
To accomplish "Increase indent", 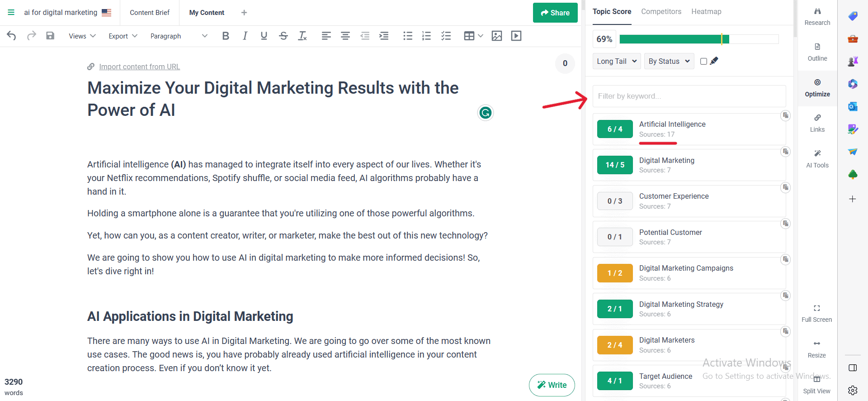I will (384, 36).
